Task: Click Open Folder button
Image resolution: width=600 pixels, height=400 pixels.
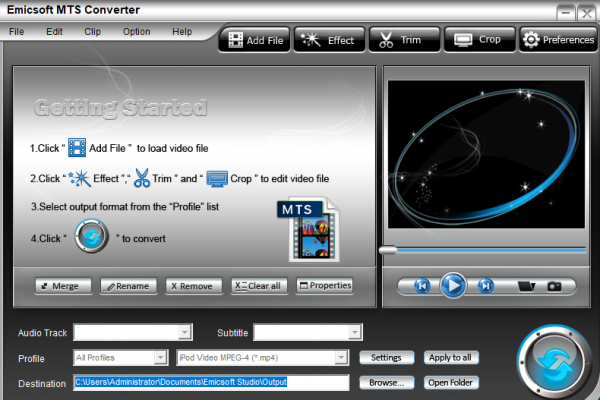Action: 451,382
